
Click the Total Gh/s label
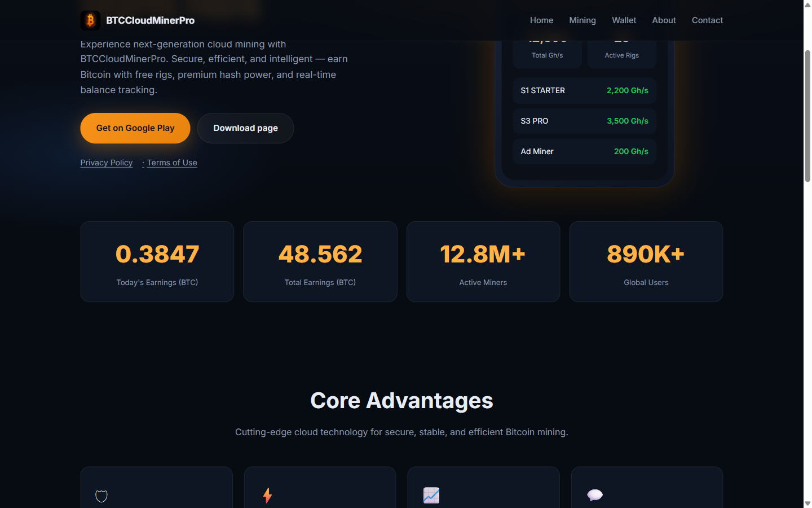pos(548,55)
